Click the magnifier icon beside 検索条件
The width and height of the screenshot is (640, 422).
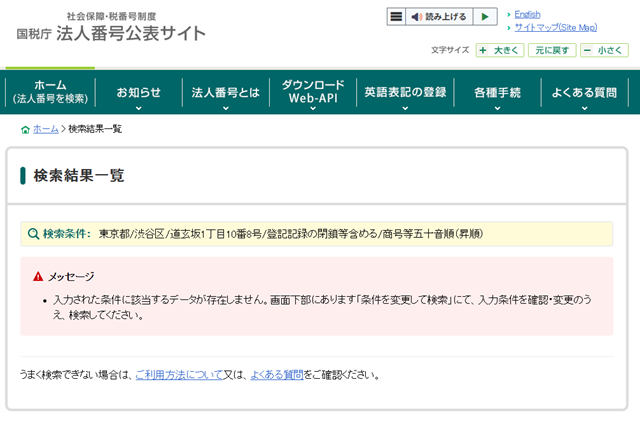tap(33, 234)
